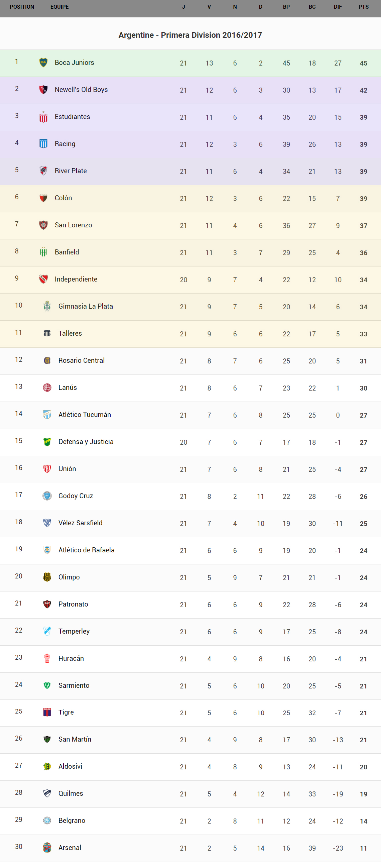Click the Arsenal club crest icon

47,848
